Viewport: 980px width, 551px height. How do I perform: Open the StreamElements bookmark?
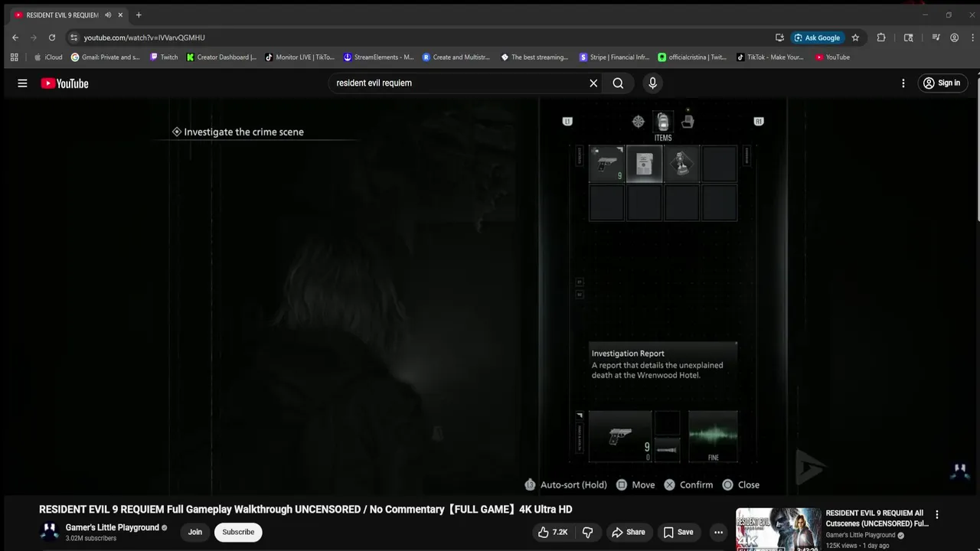point(379,57)
